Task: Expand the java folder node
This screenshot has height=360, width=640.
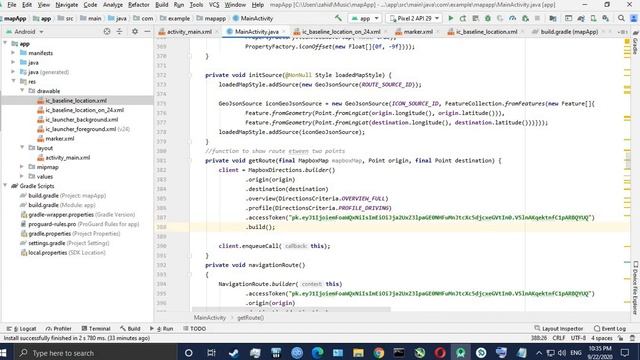Action: pos(13,62)
